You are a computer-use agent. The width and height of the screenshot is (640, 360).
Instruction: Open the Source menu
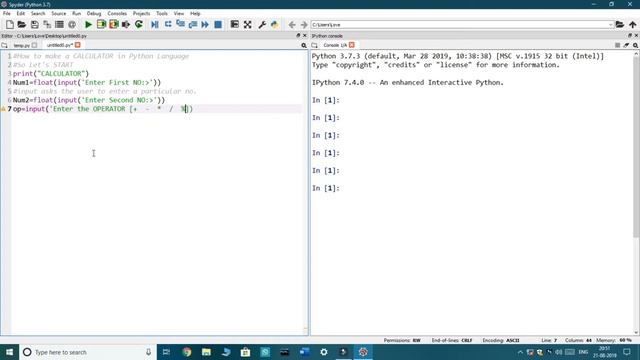pyautogui.click(x=58, y=13)
